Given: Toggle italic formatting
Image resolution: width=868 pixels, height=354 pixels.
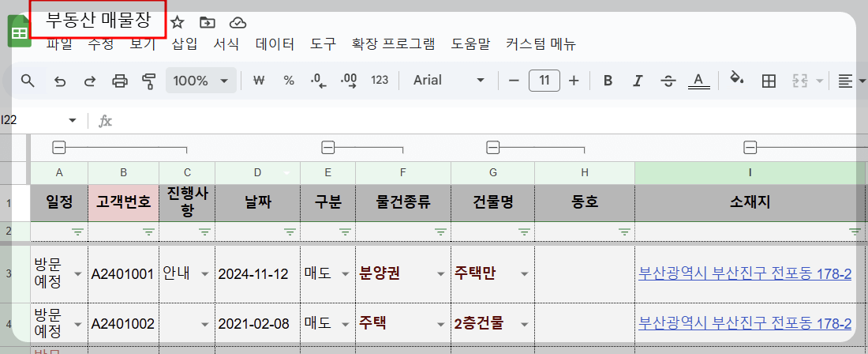Looking at the screenshot, I should (638, 81).
